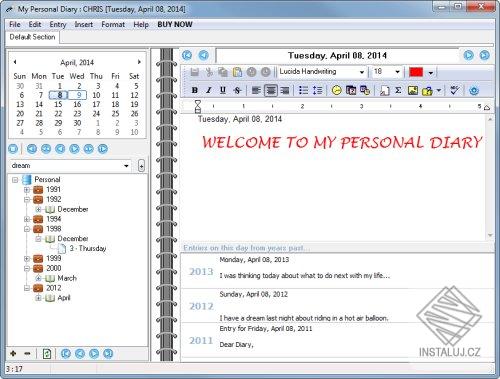Select the Default Section tab
This screenshot has width=500, height=379.
click(x=32, y=37)
